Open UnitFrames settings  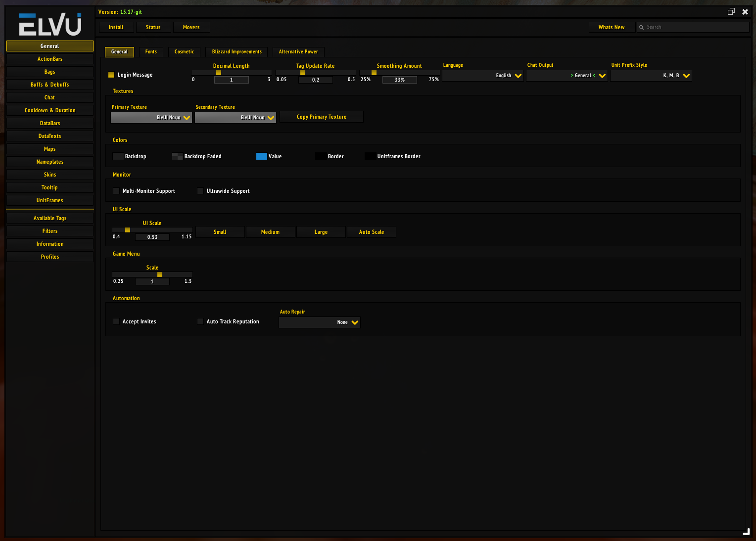50,200
